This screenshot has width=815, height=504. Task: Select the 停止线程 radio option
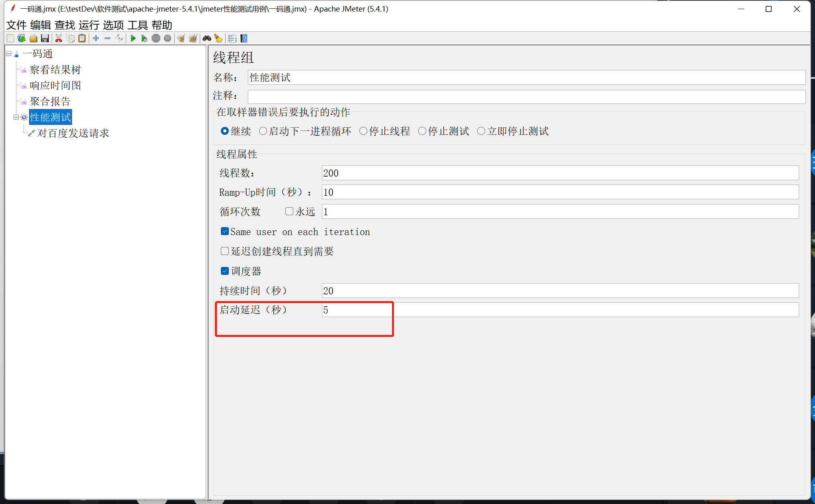(x=363, y=131)
